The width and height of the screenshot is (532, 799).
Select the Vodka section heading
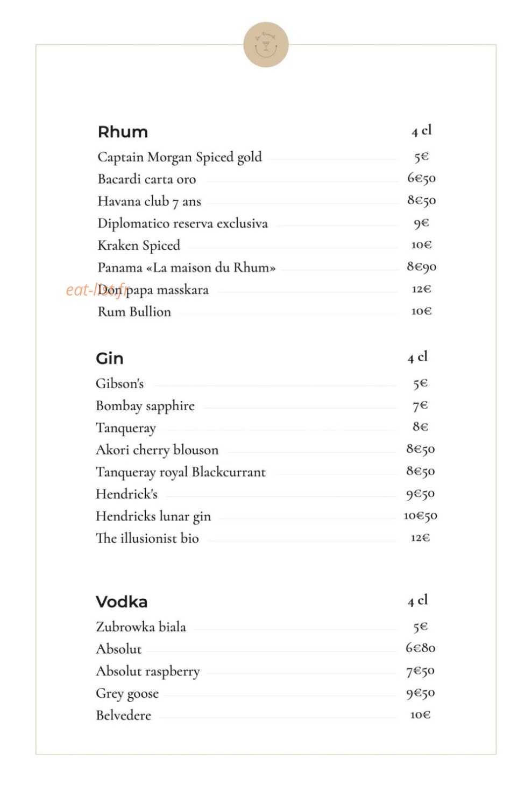[x=122, y=601]
